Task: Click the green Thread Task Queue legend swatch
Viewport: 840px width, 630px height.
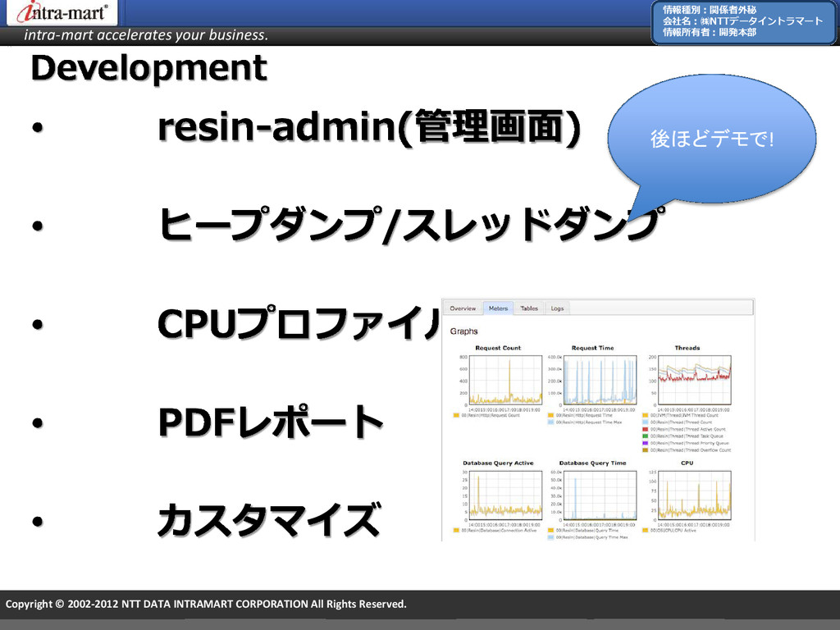Action: click(x=646, y=436)
